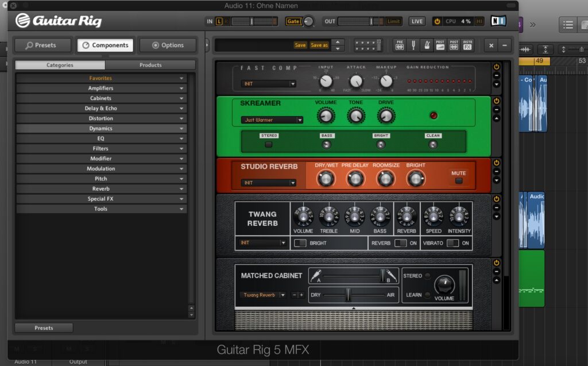Show the POST tape deck

coord(454,45)
